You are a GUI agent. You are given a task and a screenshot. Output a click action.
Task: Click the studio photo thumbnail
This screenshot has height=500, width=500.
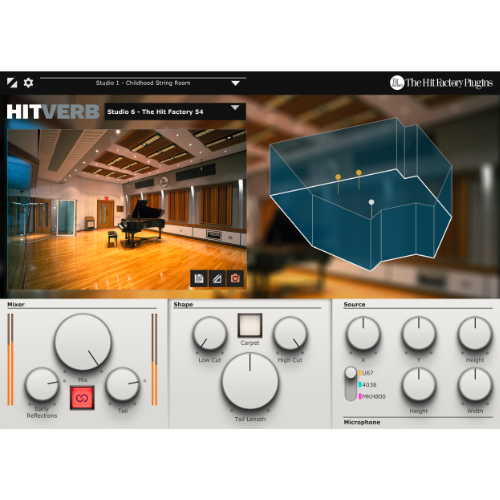click(127, 209)
